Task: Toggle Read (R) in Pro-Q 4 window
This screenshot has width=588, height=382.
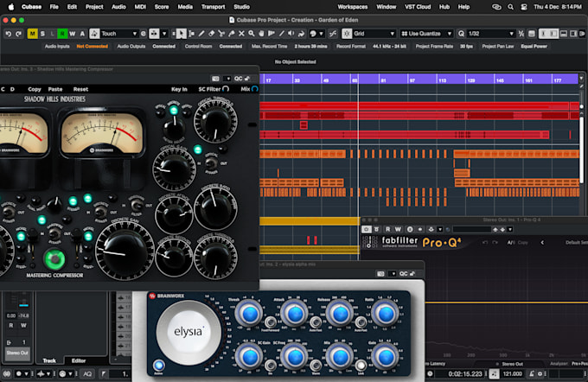Action: point(387,229)
